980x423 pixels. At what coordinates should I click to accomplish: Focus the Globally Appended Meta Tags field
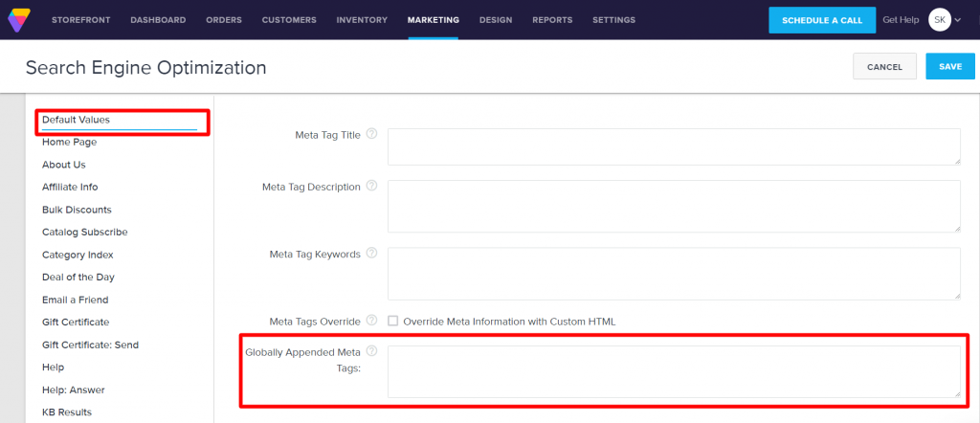coord(674,371)
